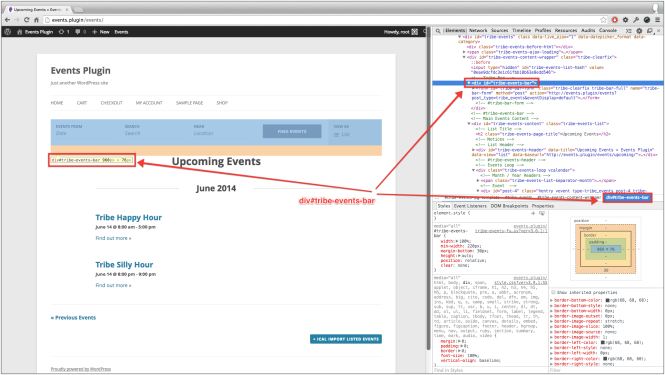Open the colored ball extension icon
The image size is (665, 375).
tap(647, 20)
